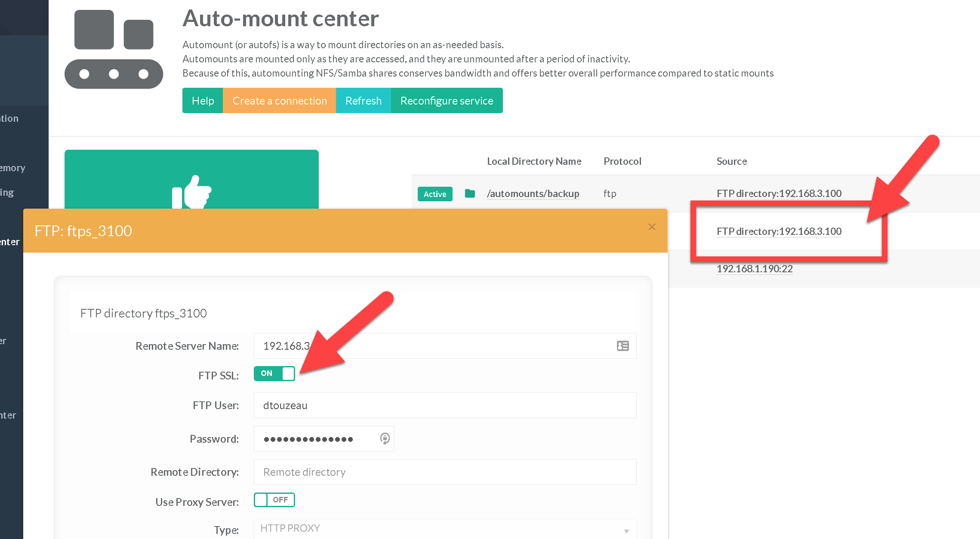Screen dimensions: 980x539
Task: Click the FTP User text field
Action: (x=444, y=405)
